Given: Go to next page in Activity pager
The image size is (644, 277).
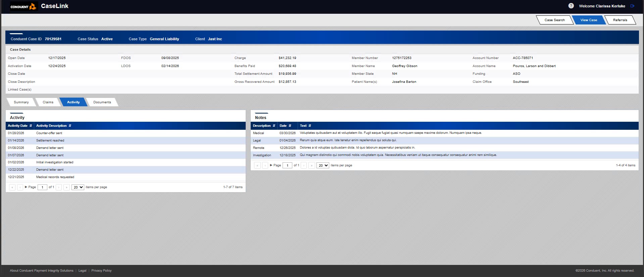Looking at the screenshot, I should tap(59, 187).
